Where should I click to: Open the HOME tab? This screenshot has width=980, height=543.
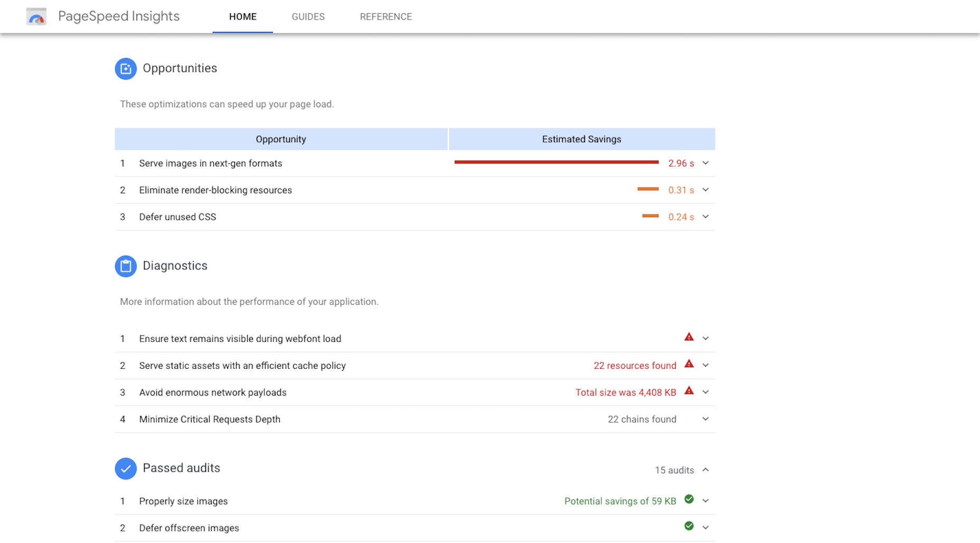pos(243,17)
